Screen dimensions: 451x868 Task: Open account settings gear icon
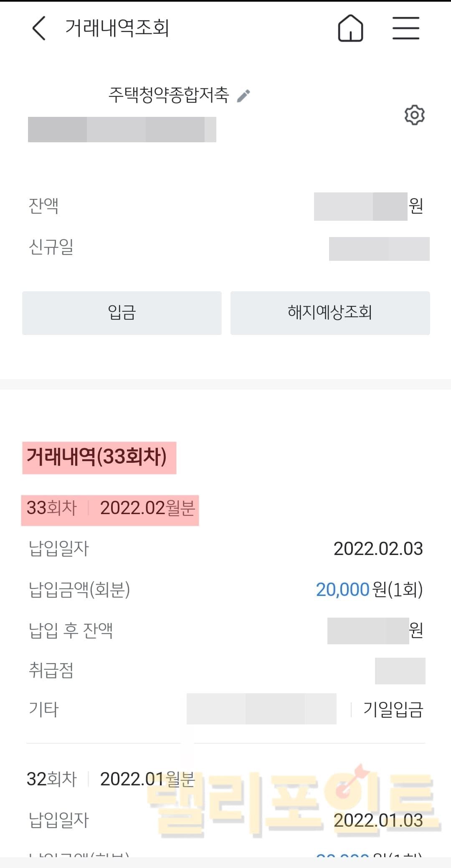pyautogui.click(x=414, y=115)
